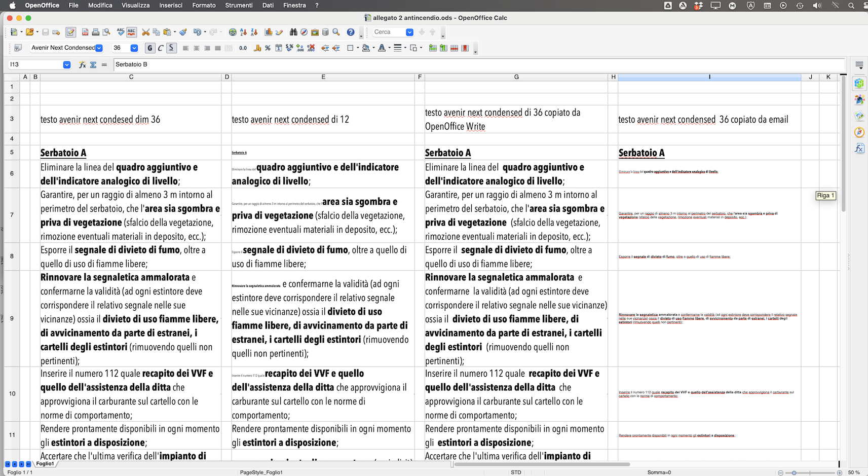
Task: Click the New document icon
Action: [x=14, y=32]
